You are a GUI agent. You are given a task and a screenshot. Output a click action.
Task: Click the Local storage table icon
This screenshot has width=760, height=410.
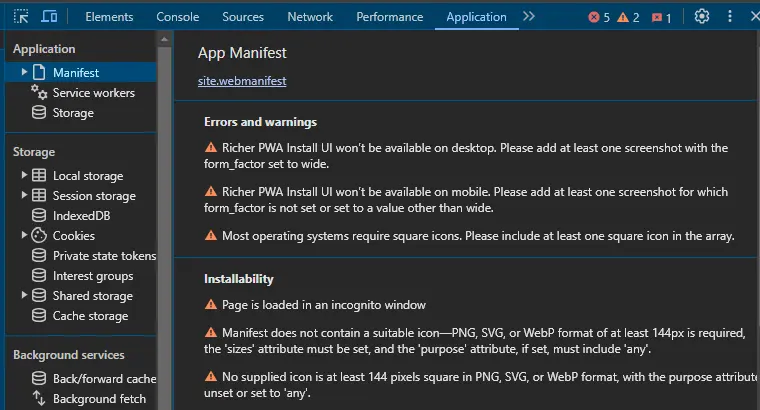[39, 175]
